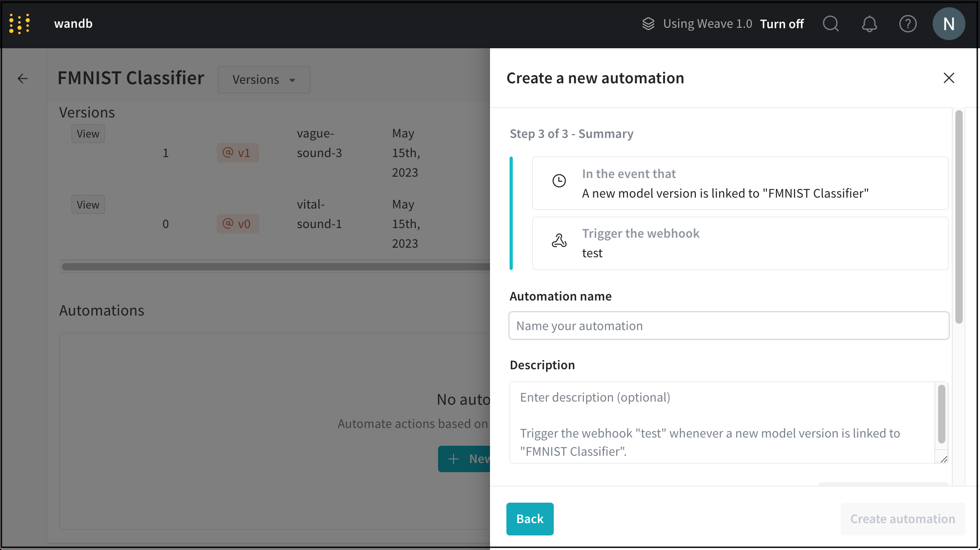
Task: Go Back to the previous step
Action: click(530, 519)
